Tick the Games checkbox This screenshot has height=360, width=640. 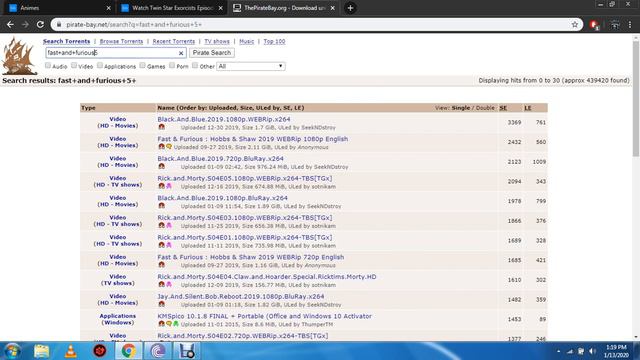pyautogui.click(x=142, y=65)
